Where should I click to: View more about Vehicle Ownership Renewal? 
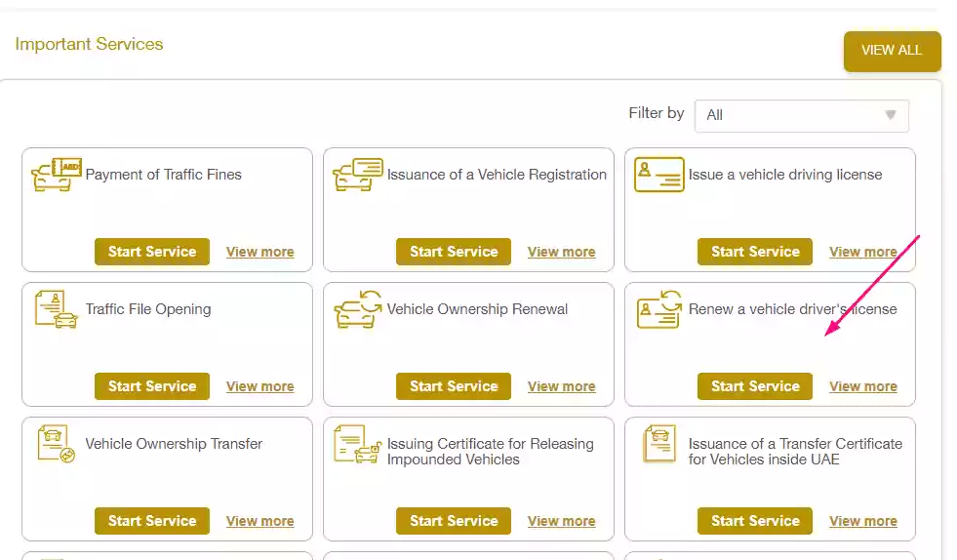(562, 386)
